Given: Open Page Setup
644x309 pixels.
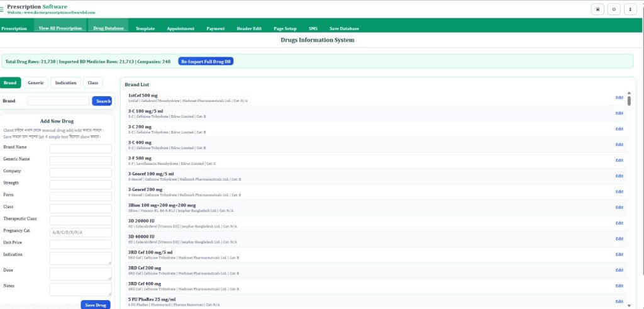Looking at the screenshot, I should 285,28.
